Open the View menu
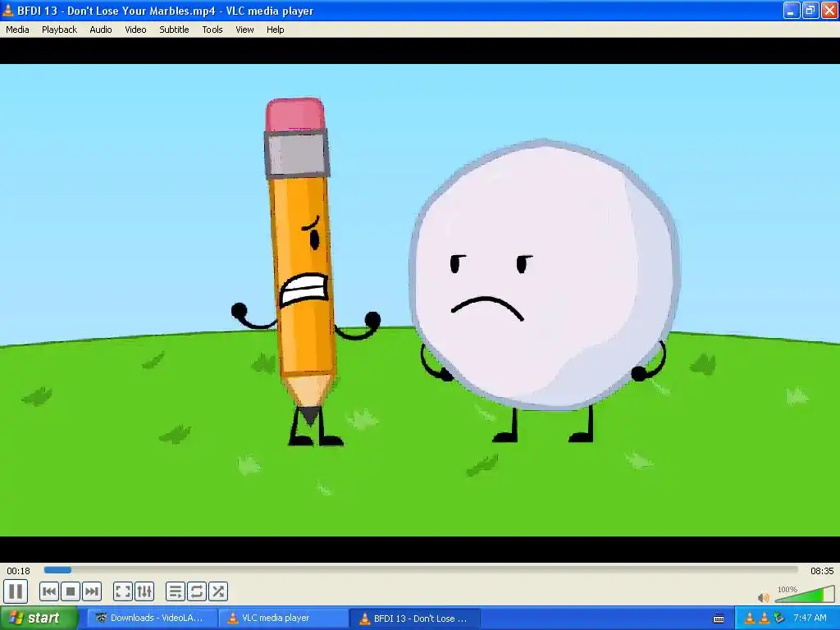This screenshot has height=630, width=840. point(244,30)
